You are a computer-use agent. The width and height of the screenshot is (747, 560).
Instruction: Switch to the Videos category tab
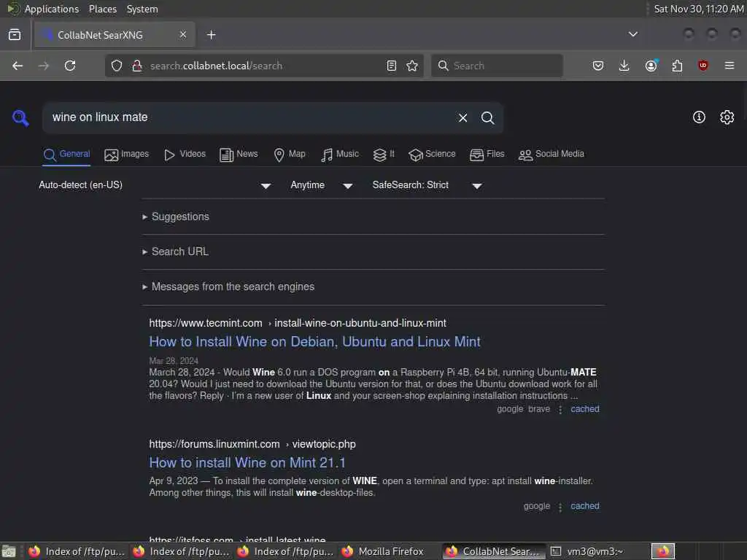click(x=185, y=155)
